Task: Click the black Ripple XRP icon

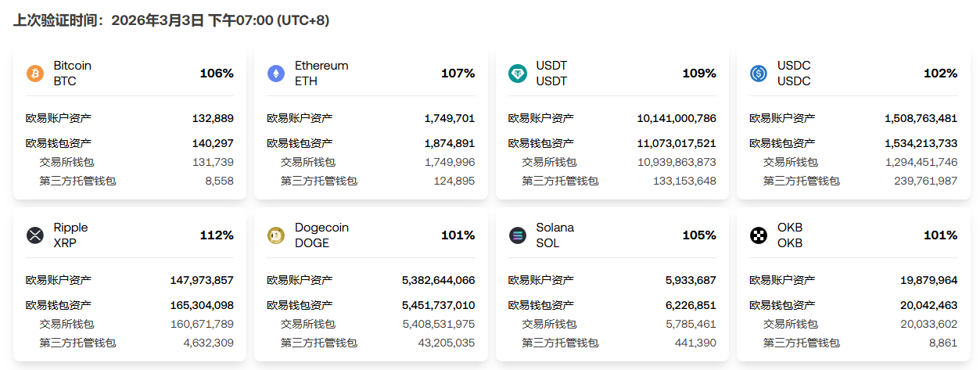Action: point(35,235)
